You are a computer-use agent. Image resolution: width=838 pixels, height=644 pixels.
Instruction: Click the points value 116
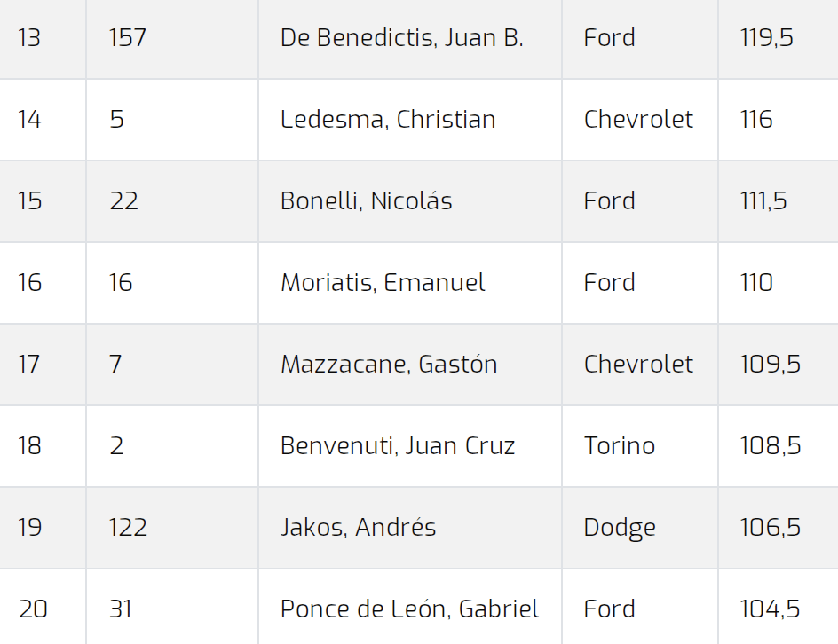(x=756, y=119)
